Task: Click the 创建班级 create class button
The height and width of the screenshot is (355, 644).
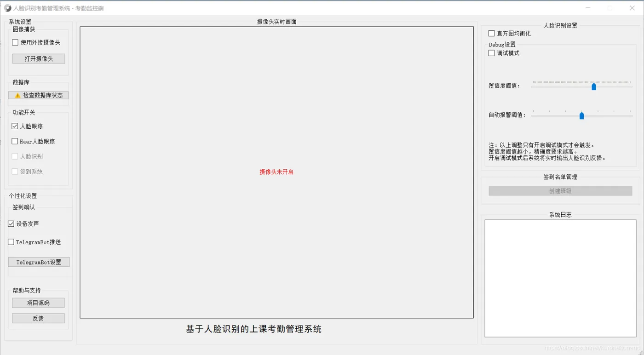Action: coord(560,190)
